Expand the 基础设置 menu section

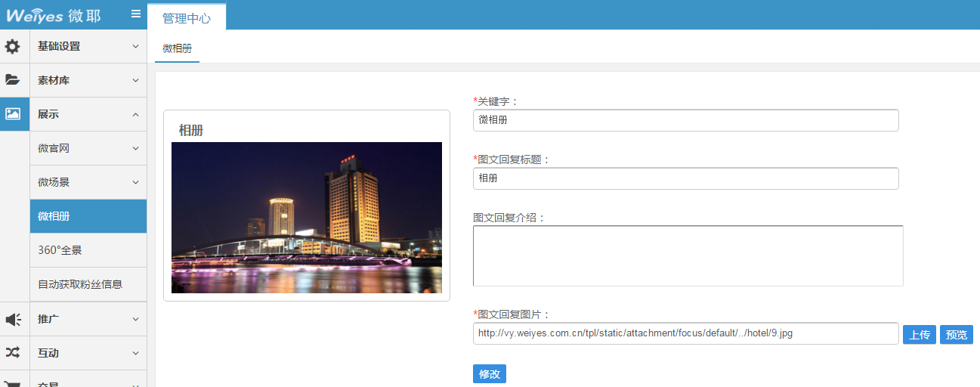click(x=88, y=46)
